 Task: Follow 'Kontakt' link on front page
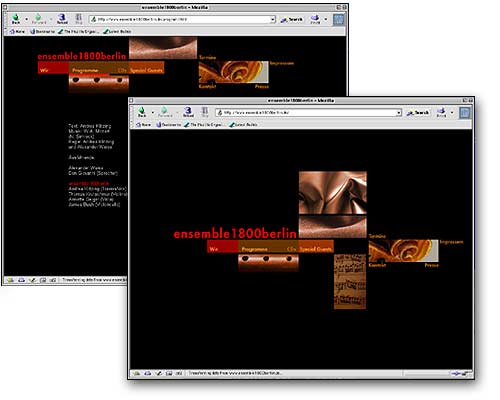tap(377, 265)
